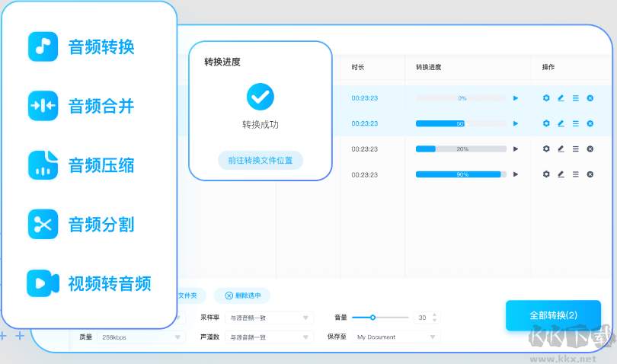This screenshot has height=364, width=617.
Task: Play the file at 0% progress
Action: (x=516, y=98)
